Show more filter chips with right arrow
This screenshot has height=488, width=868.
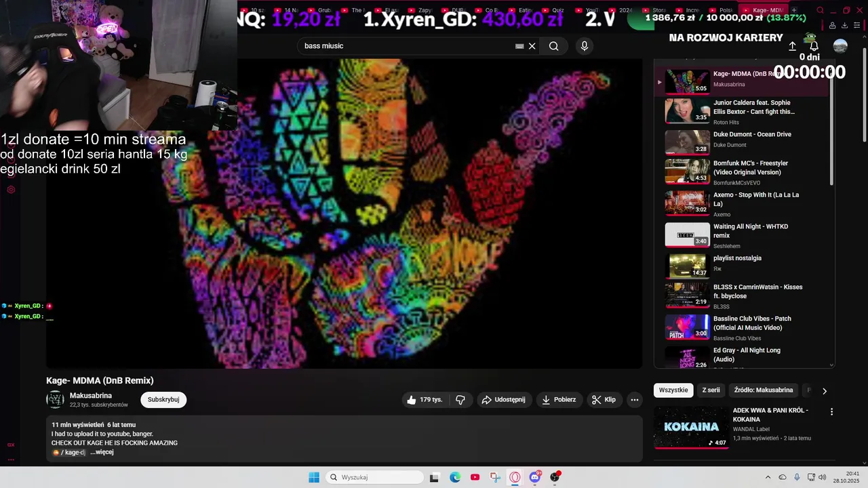(825, 391)
